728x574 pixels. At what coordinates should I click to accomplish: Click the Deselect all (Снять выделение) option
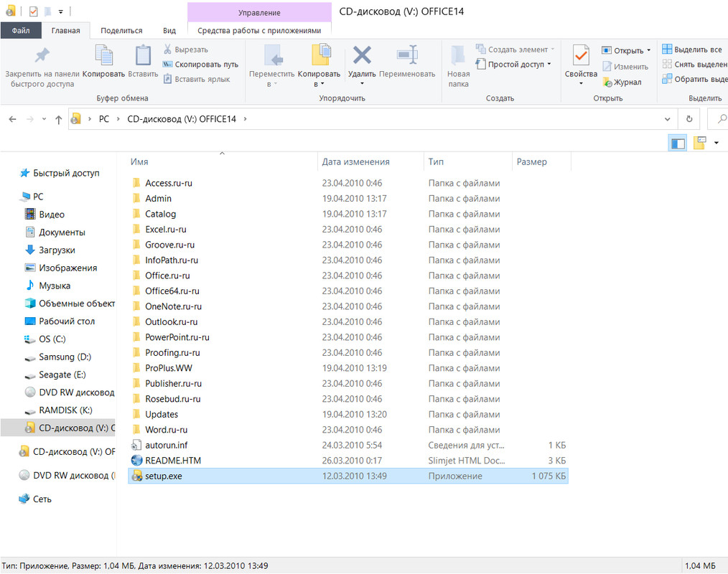click(x=694, y=64)
